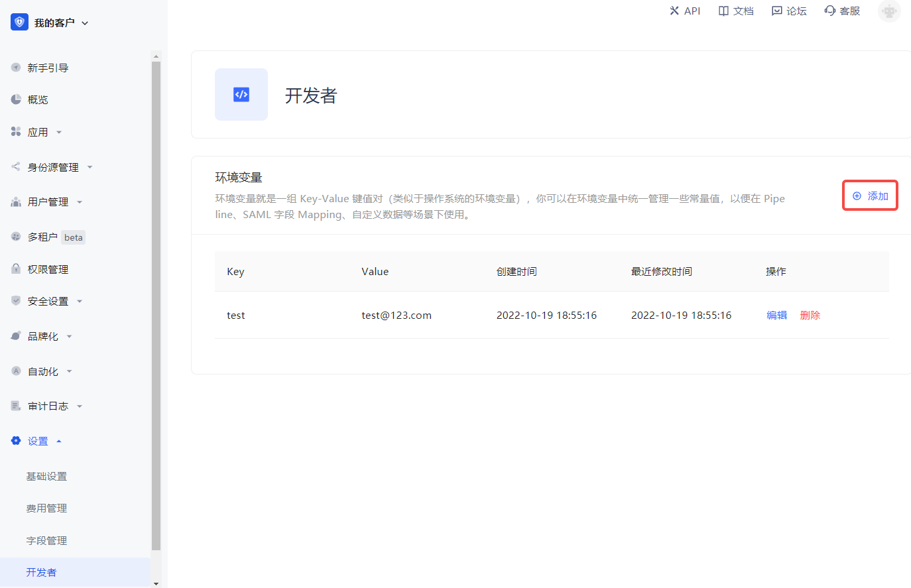Viewport: 911px width, 588px height.
Task: Expand the 用户管理 submenu arrow
Action: point(80,202)
